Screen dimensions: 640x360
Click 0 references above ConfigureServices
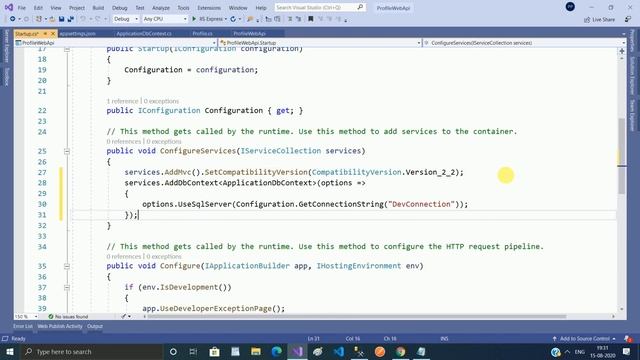pos(124,141)
